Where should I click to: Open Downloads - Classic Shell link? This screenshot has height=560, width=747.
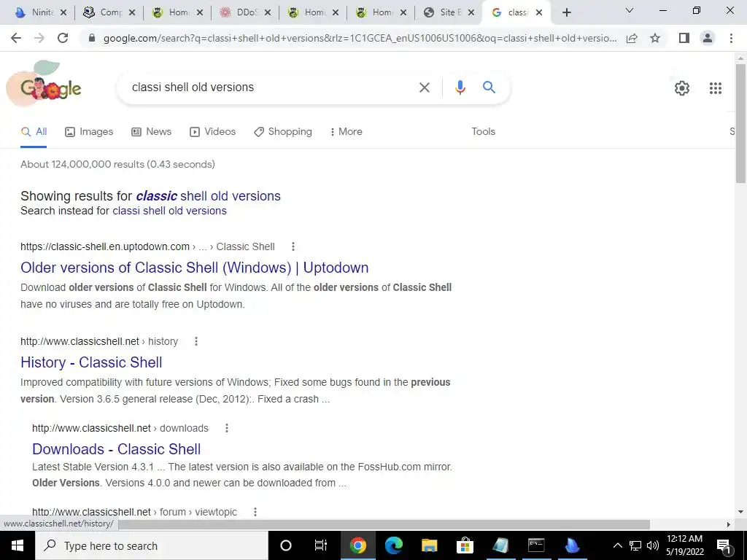[x=116, y=449]
